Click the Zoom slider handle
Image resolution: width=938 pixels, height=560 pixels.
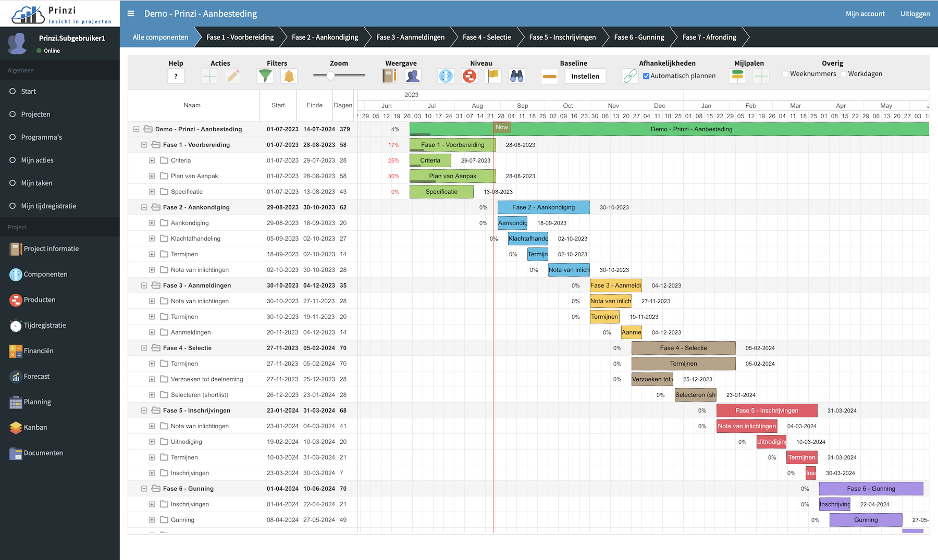330,76
